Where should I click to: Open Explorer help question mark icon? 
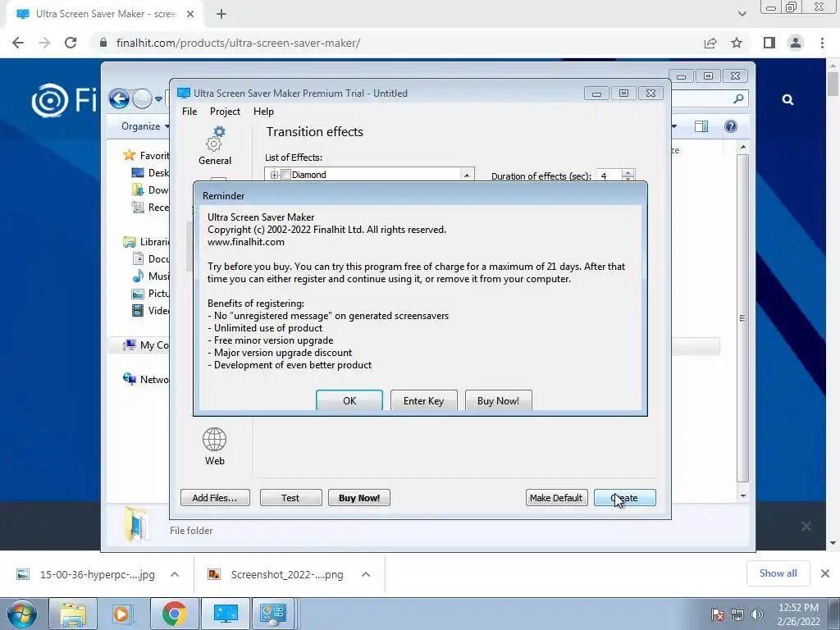tap(731, 126)
